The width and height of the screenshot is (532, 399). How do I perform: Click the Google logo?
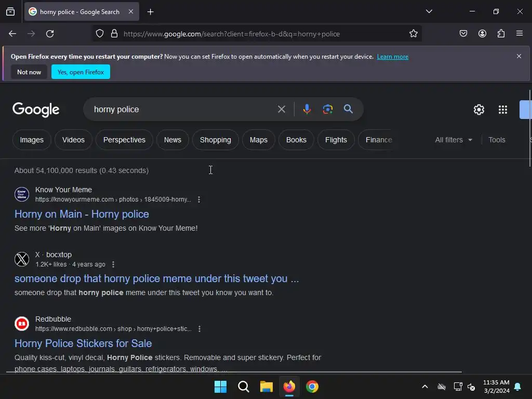click(x=36, y=109)
